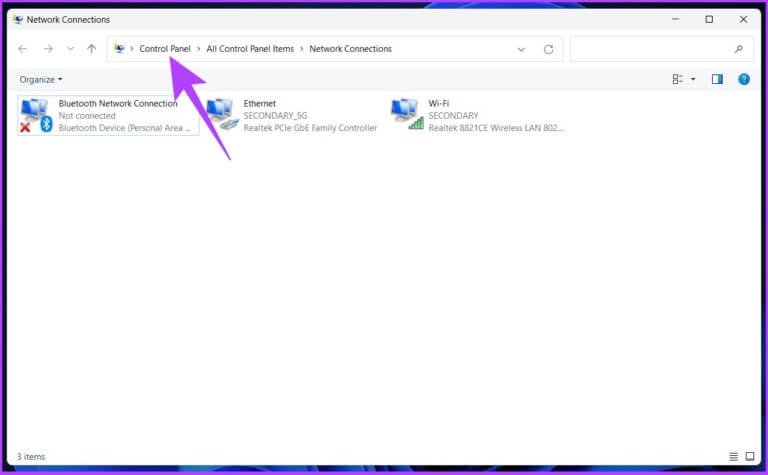Click Not connected status text
The height and width of the screenshot is (475, 768).
pos(87,116)
